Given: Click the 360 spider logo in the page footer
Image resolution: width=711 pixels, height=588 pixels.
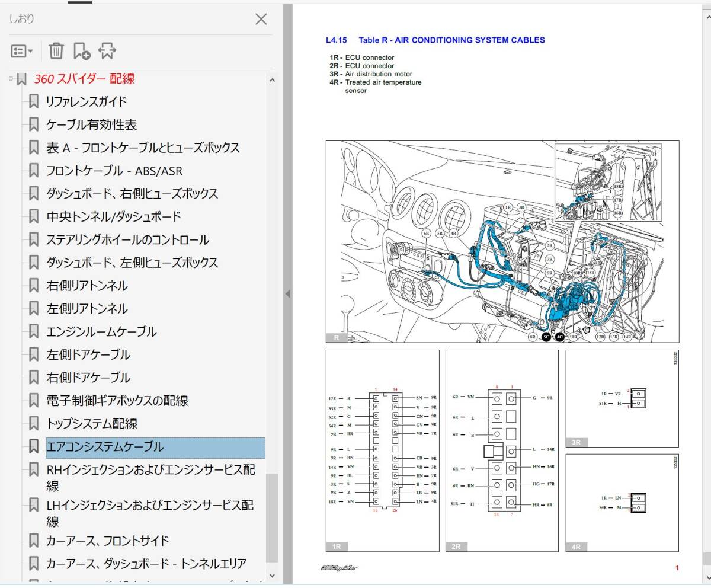Looking at the screenshot, I should pos(339,568).
